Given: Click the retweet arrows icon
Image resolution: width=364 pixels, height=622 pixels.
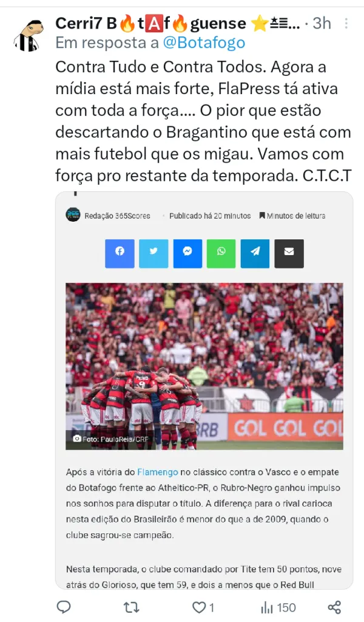Looking at the screenshot, I should point(131,607).
